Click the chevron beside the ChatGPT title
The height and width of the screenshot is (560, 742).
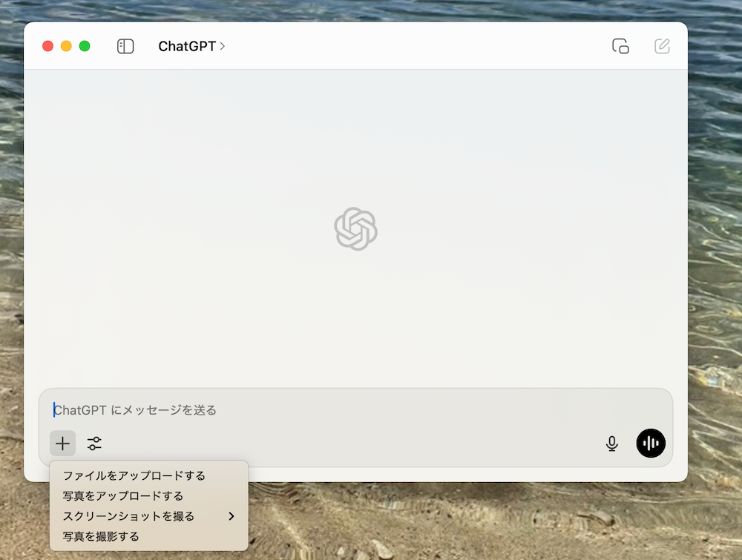click(223, 46)
